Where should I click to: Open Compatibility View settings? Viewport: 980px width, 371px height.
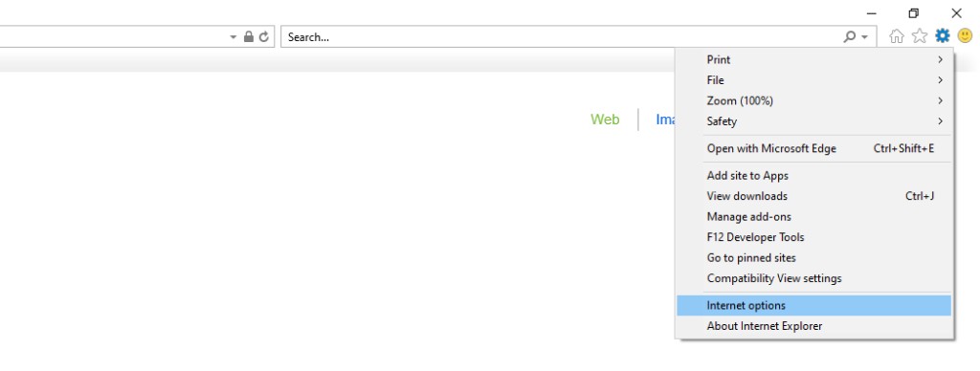point(814,278)
